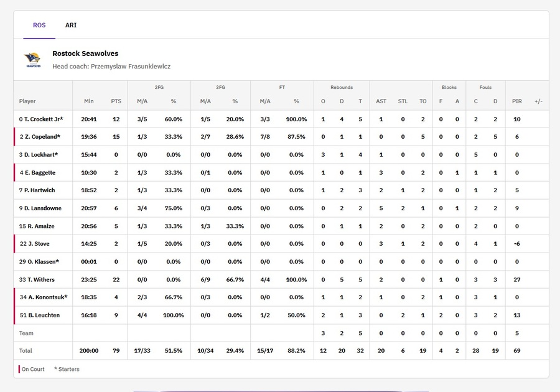Screen dimensions: 560x392
Task: Choose player 15 R. Amaize
Action: [x=37, y=226]
